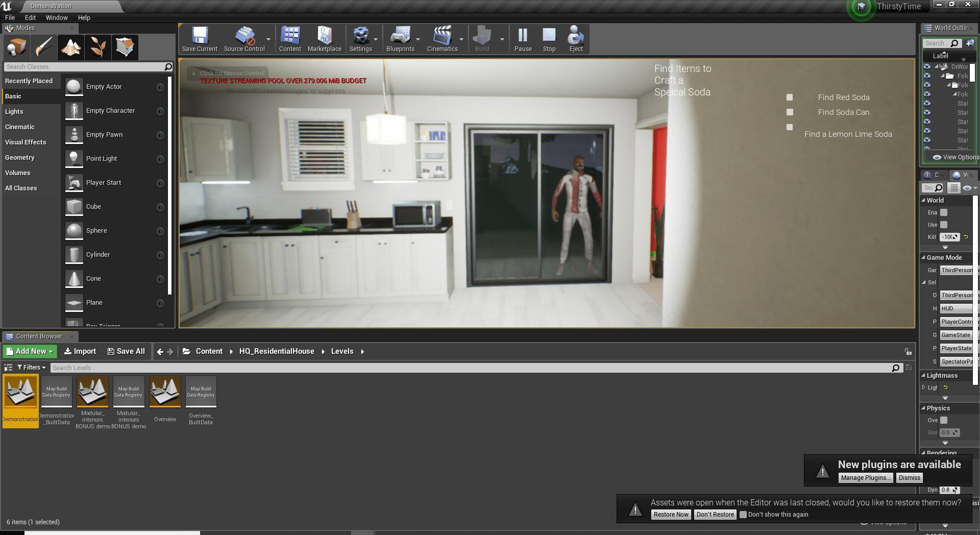Select the Landscape mode icon
This screenshot has height=535, width=980.
point(70,47)
